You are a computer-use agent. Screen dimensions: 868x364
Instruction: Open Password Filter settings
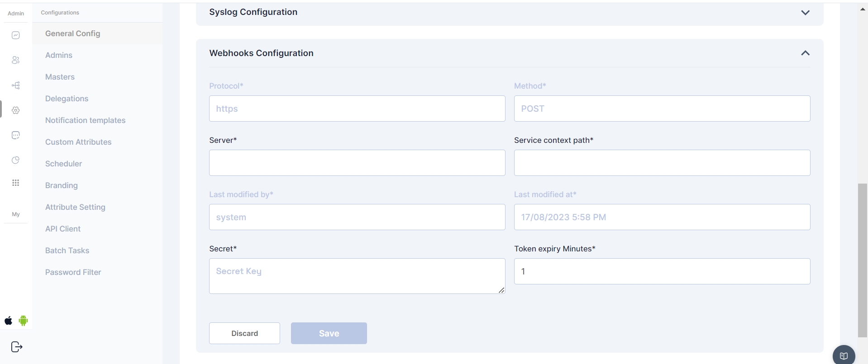click(x=73, y=272)
